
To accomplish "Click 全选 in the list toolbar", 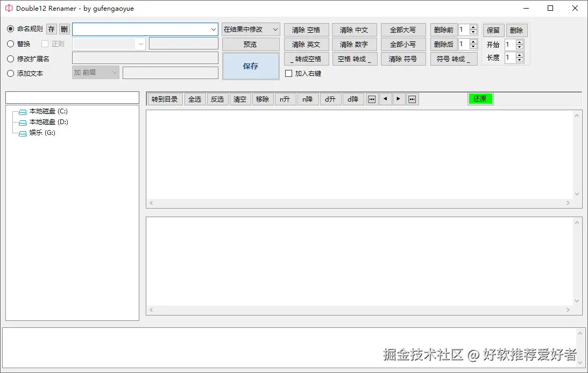I will (x=195, y=99).
